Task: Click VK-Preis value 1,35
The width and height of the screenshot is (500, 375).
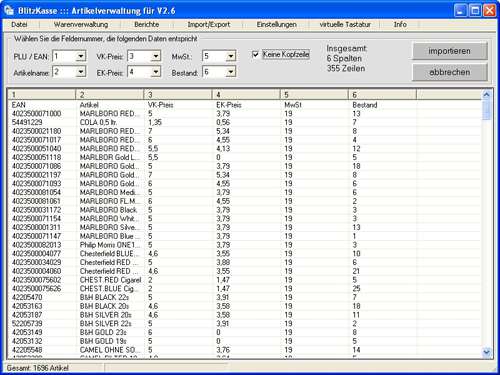Action: 155,122
